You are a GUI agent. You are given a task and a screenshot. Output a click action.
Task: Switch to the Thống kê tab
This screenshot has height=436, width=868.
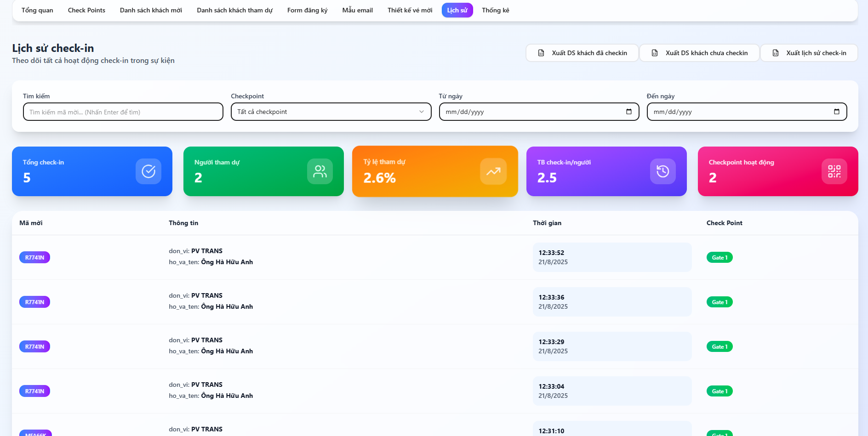(x=495, y=10)
